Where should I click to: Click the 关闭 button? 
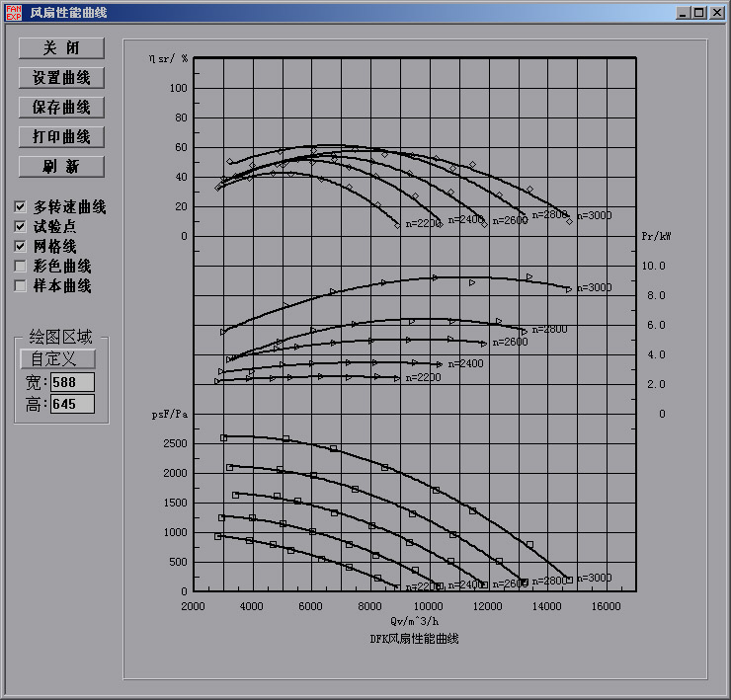(61, 48)
